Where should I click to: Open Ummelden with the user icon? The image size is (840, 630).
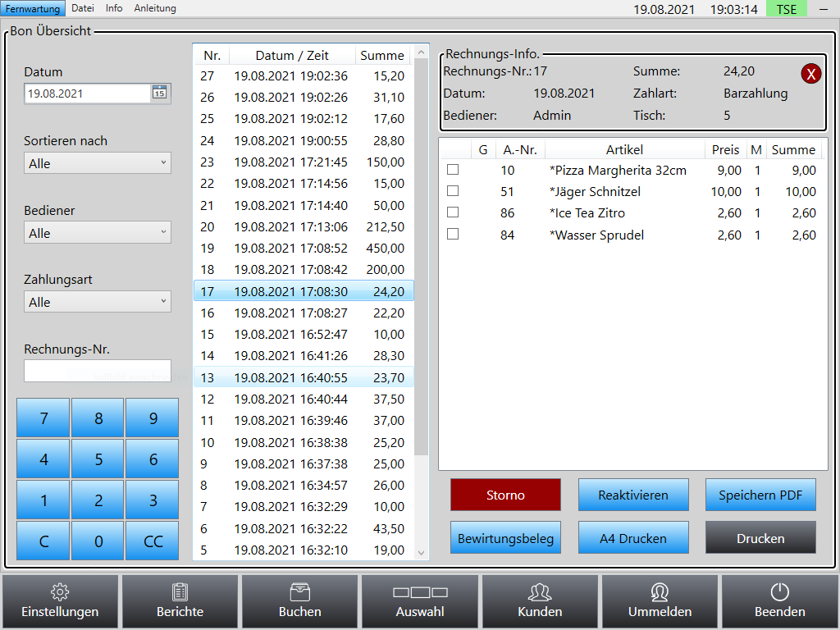click(x=660, y=601)
